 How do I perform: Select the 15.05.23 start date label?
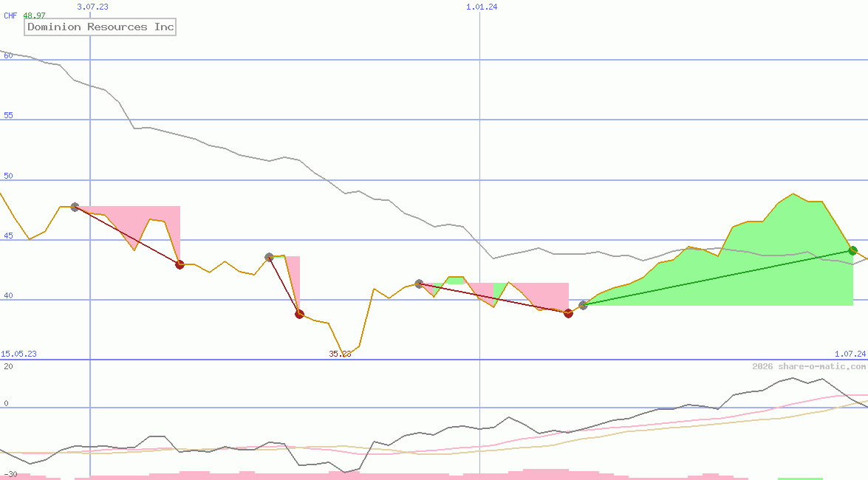[x=18, y=354]
